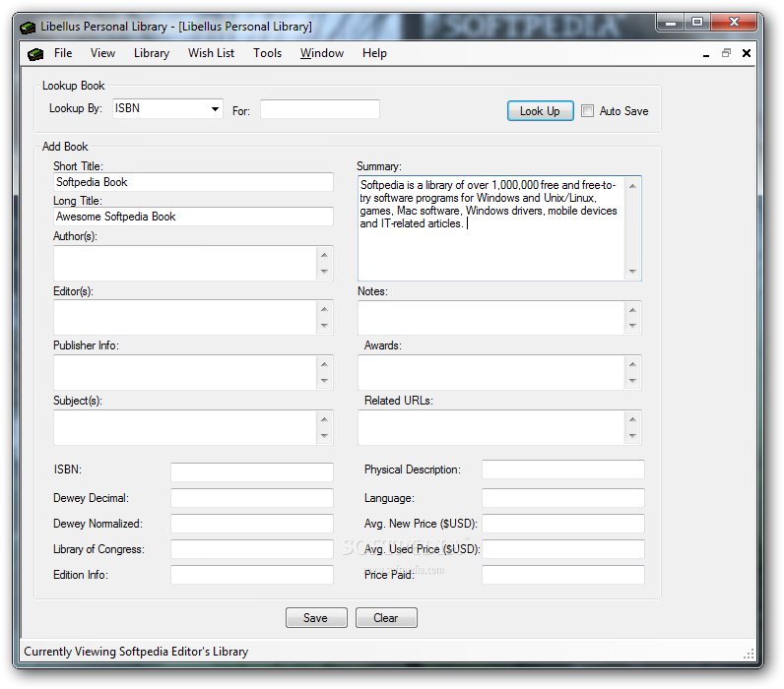Click the inner MDI minimize button
Screen dimensions: 784x689
[x=706, y=54]
